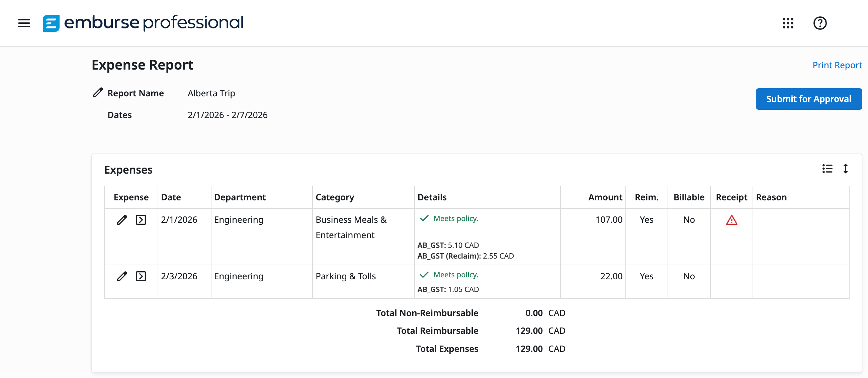This screenshot has width=868, height=378.
Task: Click the Amount column header
Action: tap(605, 197)
